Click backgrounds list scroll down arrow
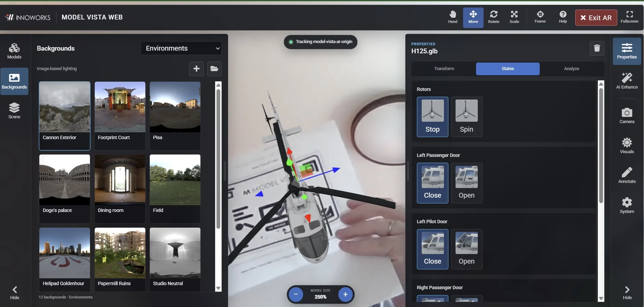The height and width of the screenshot is (307, 644). [218, 288]
